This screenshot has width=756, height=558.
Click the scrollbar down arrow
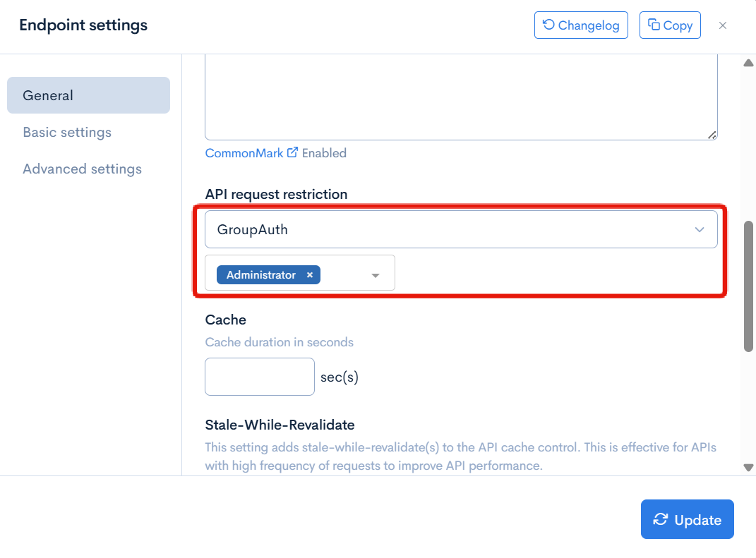click(749, 467)
